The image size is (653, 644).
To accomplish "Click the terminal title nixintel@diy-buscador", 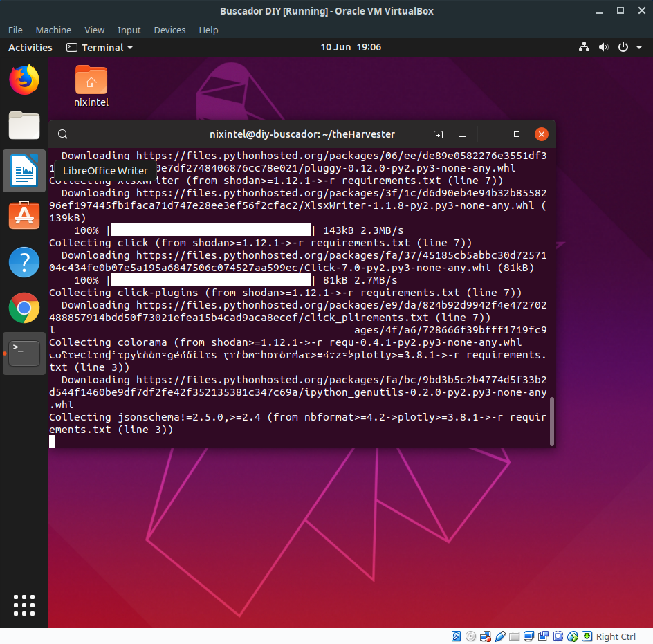I will tap(302, 134).
